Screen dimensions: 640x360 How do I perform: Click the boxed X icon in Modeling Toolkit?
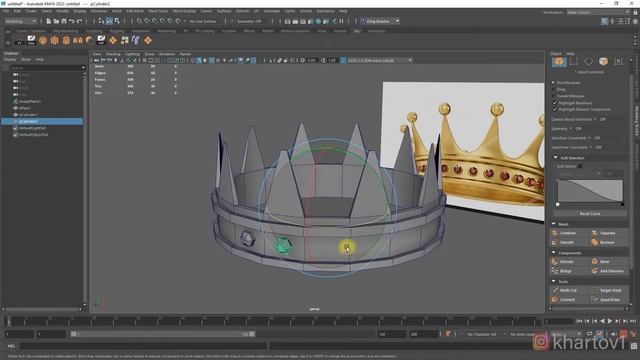[618, 61]
